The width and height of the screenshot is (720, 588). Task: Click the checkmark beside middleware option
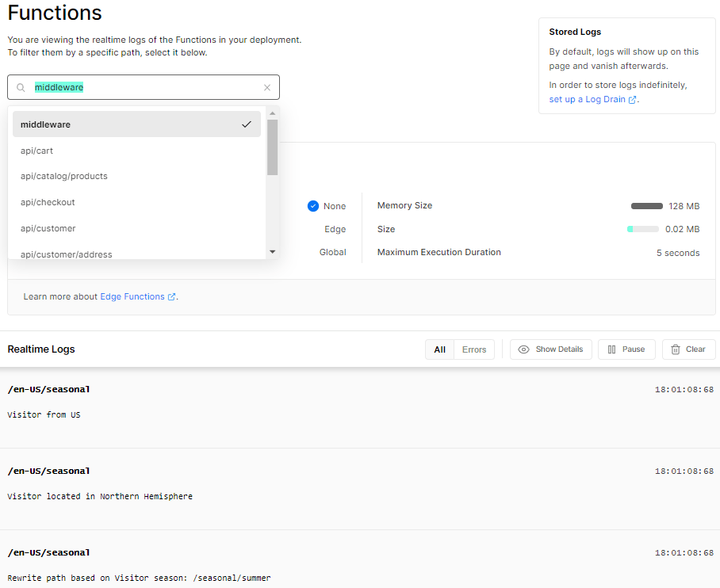(x=247, y=124)
